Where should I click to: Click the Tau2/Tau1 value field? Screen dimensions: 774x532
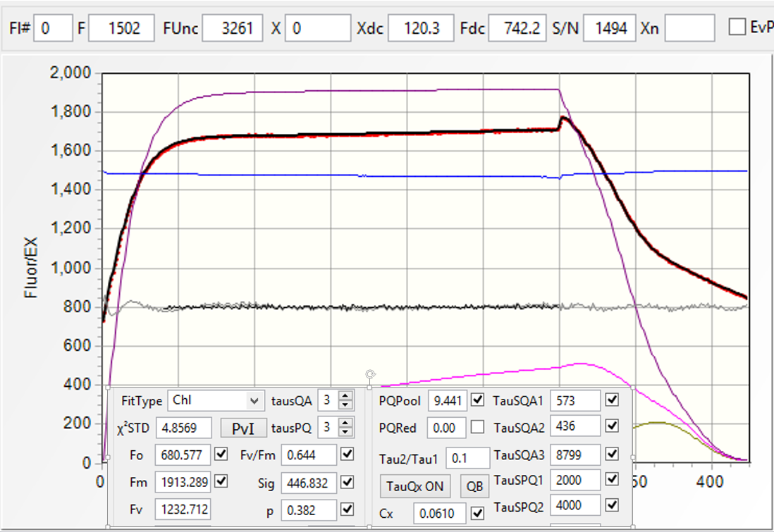467,459
